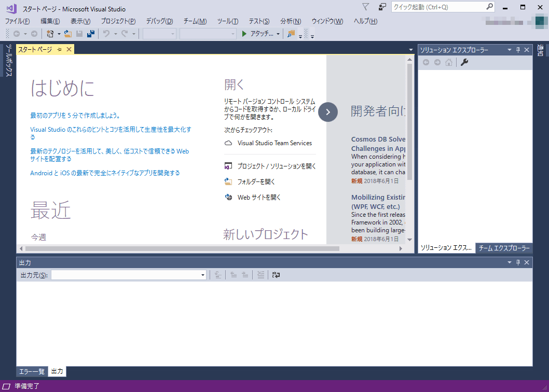Click the Open File folder toolbar icon
Viewport: 549px width, 392px height.
point(68,34)
